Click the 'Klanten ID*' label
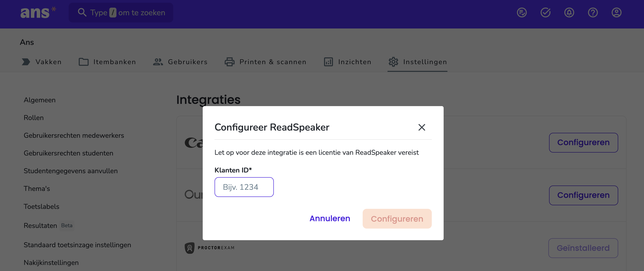644x271 pixels. click(x=233, y=170)
